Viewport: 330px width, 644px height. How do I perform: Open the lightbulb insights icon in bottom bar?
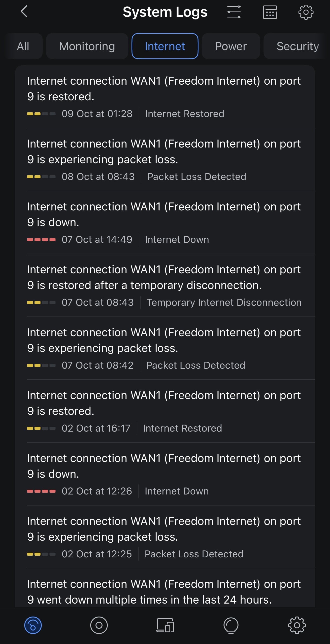point(231,625)
